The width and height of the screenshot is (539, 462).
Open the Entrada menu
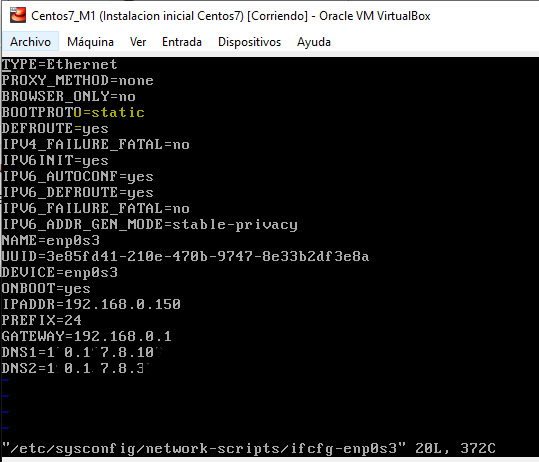(x=182, y=42)
